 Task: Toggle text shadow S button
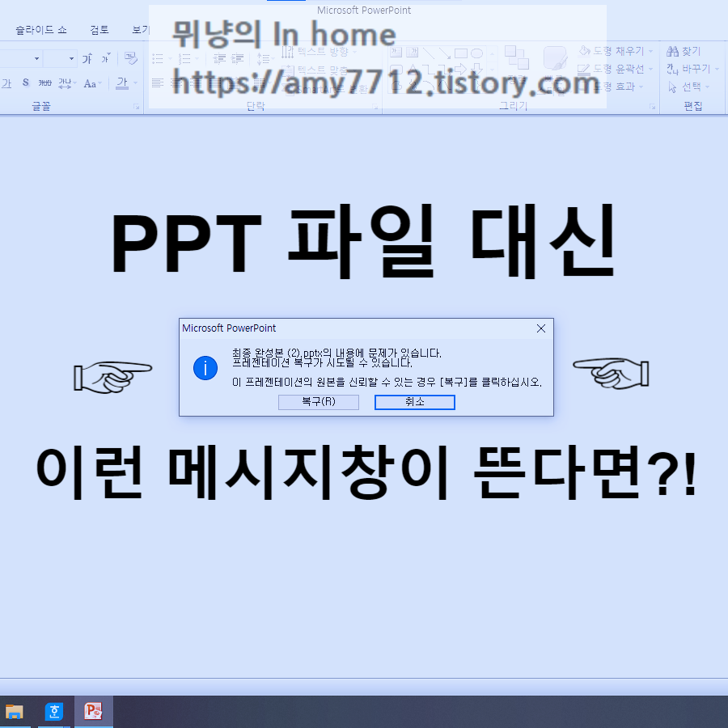click(x=26, y=83)
